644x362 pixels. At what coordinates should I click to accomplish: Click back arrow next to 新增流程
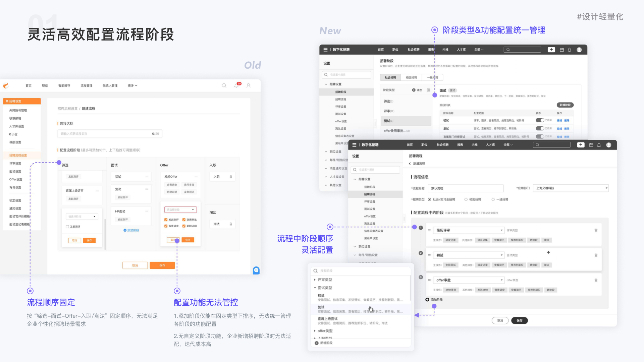click(x=410, y=164)
